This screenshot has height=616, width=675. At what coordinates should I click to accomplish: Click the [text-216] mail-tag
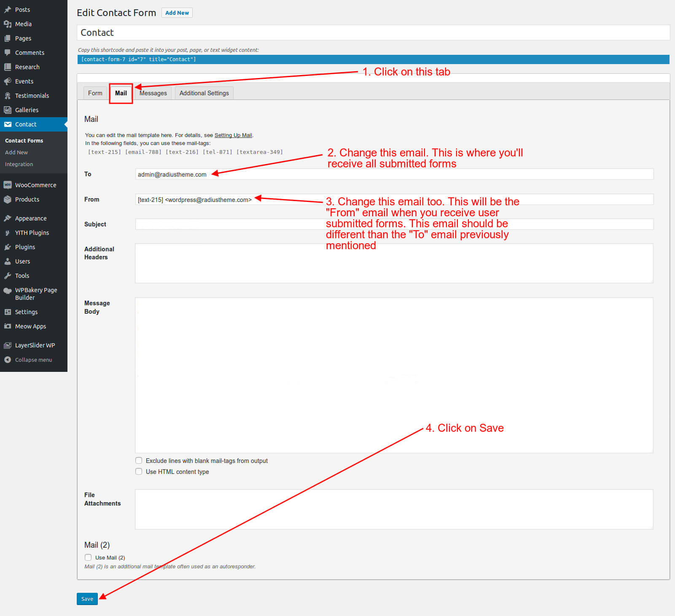(182, 152)
